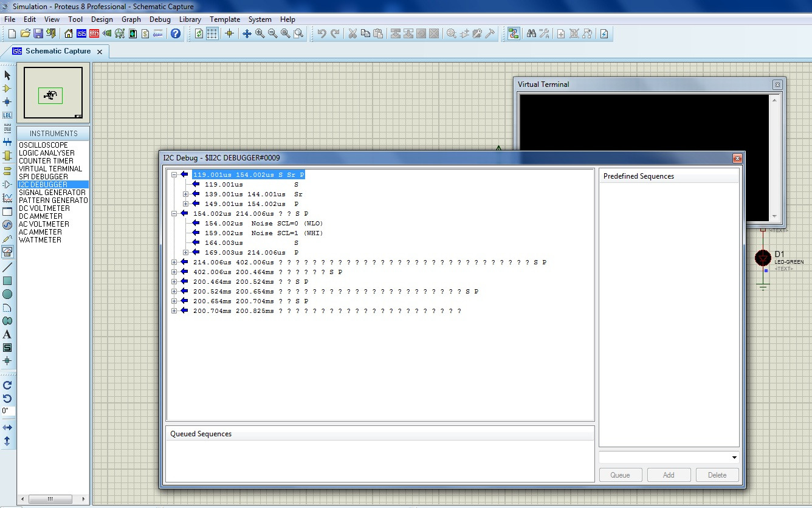
Task: Click the New Project toolbar icon
Action: click(12, 33)
